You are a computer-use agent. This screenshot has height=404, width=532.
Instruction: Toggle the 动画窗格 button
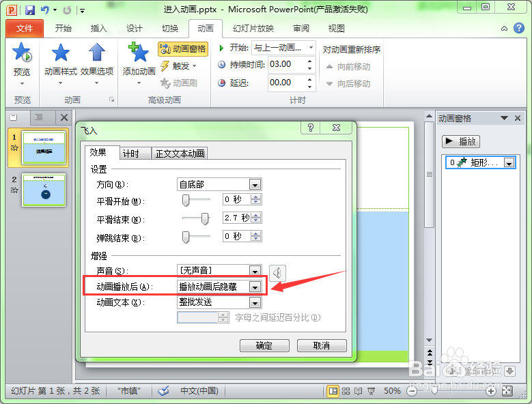click(x=183, y=49)
